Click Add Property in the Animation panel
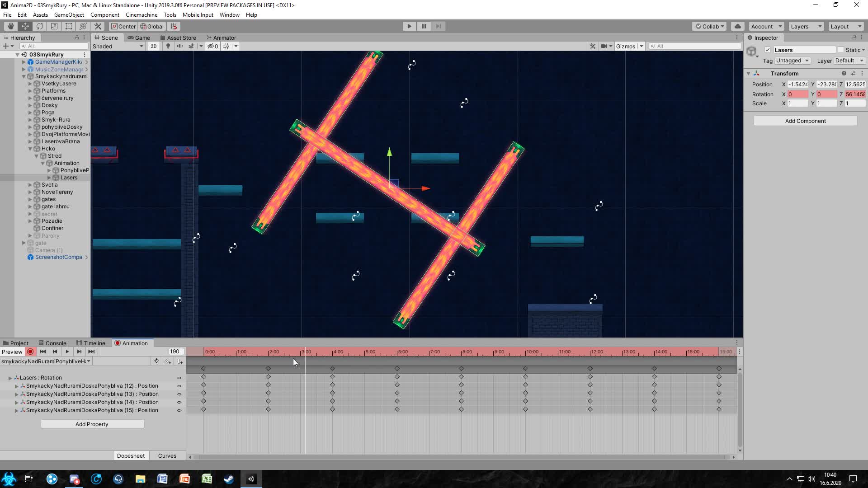The width and height of the screenshot is (868, 488). coord(92,424)
